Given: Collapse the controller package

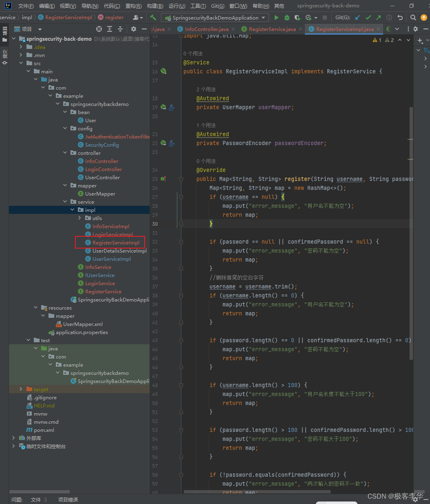Looking at the screenshot, I should click(65, 153).
